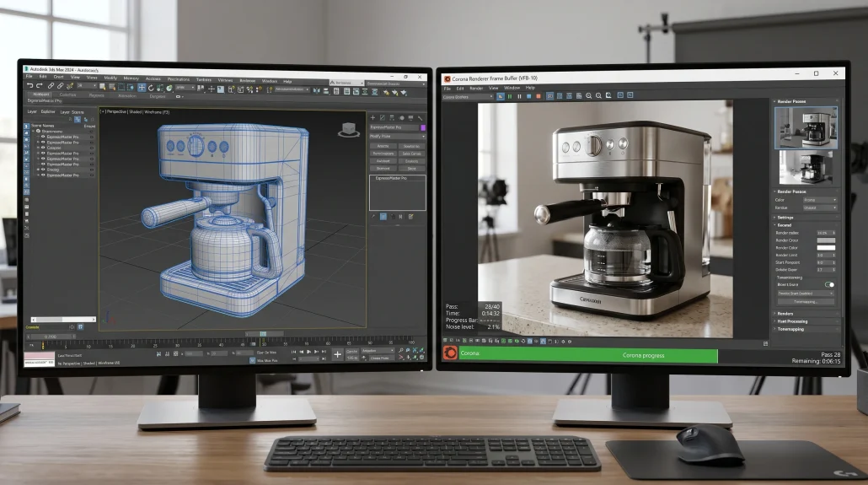Select the second render pass thumbnail
This screenshot has height=485, width=868.
pyautogui.click(x=806, y=167)
